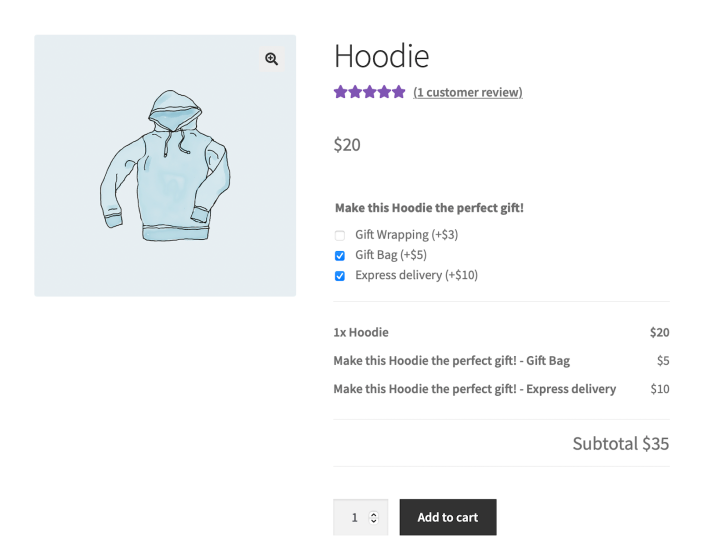
Task: Click the "Express delivery (+$10)" label
Action: (x=416, y=275)
